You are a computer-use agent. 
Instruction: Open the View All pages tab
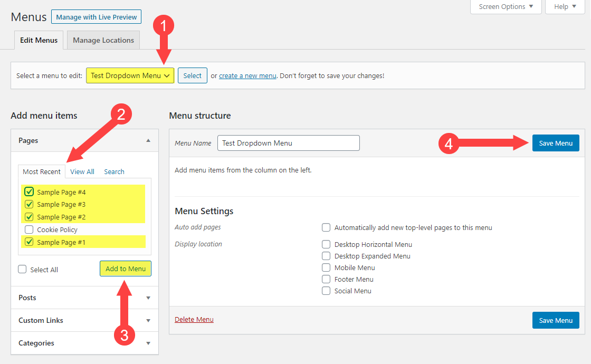coord(82,171)
